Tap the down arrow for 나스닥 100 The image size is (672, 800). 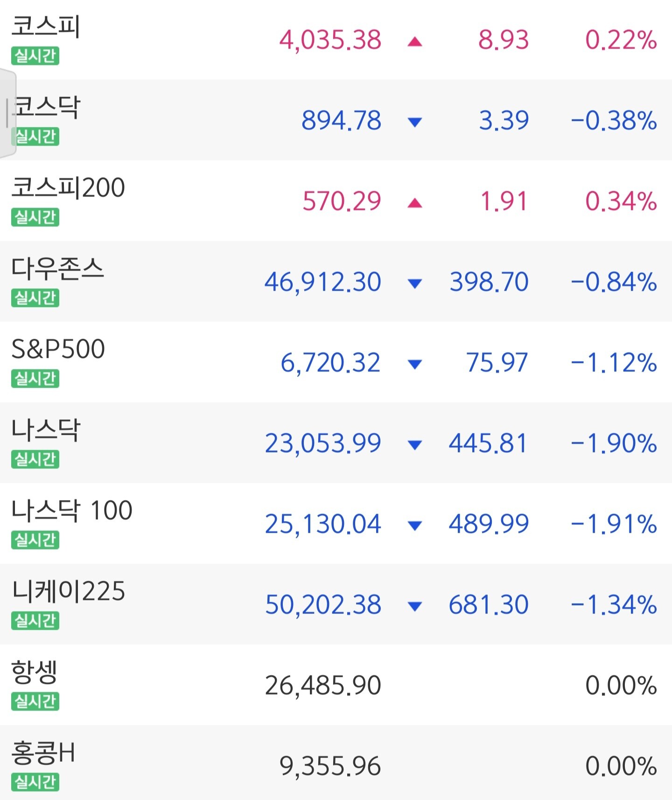[414, 525]
